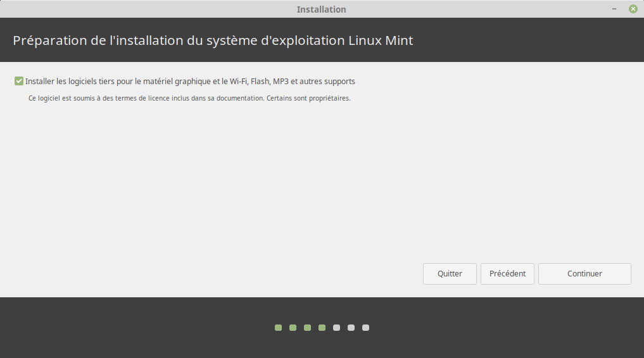Click the label "Installer les logiciels tiers"
The height and width of the screenshot is (358, 644).
point(190,82)
